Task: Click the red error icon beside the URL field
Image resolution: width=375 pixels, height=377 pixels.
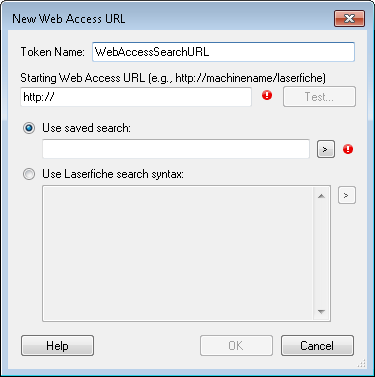Action: click(x=267, y=96)
